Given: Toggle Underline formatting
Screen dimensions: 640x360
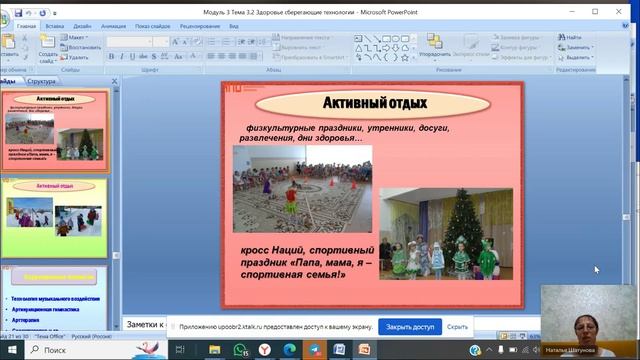Looking at the screenshot, I should (x=132, y=56).
